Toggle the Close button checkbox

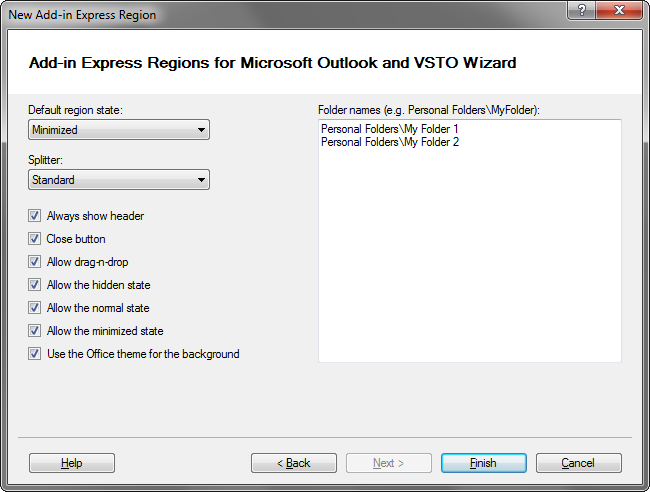click(x=35, y=239)
